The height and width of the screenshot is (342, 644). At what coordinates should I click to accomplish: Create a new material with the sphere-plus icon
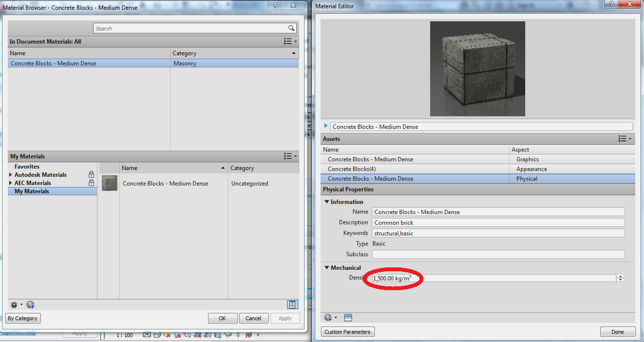click(x=31, y=305)
